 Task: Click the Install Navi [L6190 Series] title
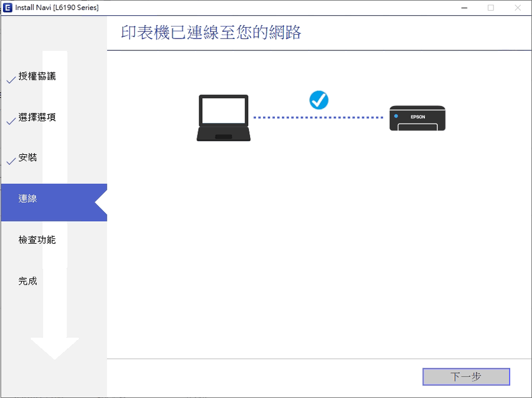[57, 8]
